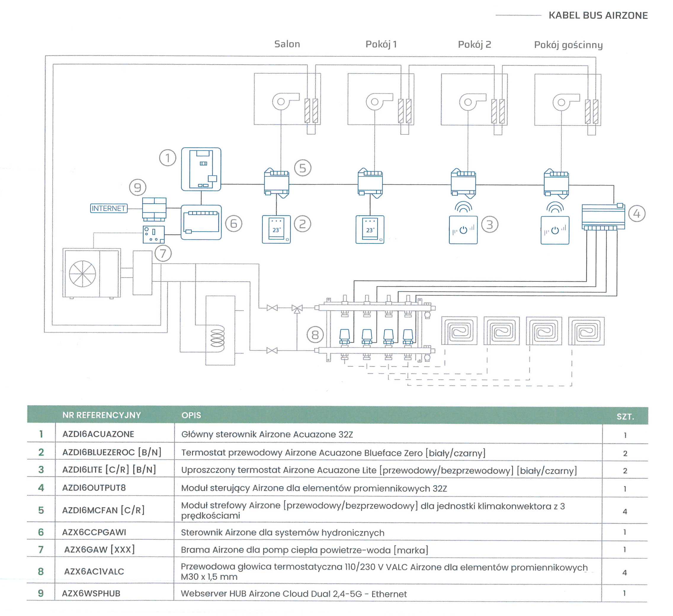Image resolution: width=673 pixels, height=616 pixels.
Task: Click the NR REFERENCYJNY column header
Action: click(x=102, y=415)
